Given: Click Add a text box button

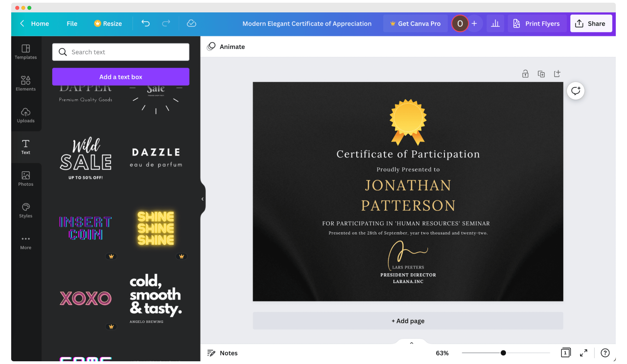Looking at the screenshot, I should click(121, 77).
